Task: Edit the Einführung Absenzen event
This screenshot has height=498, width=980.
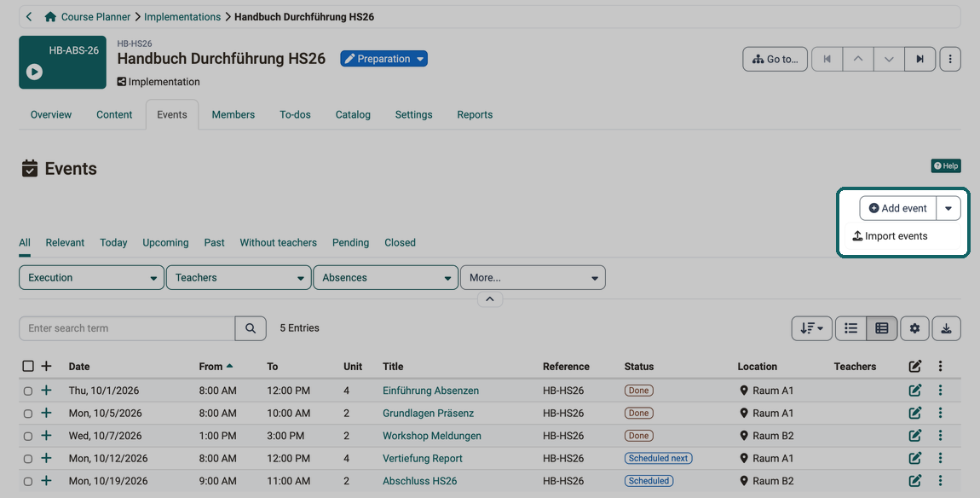Action: 915,391
